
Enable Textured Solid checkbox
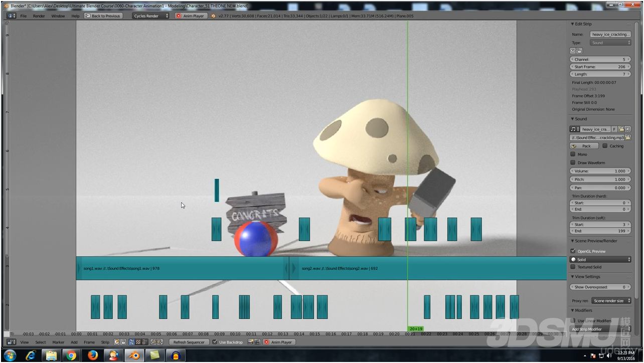573,267
